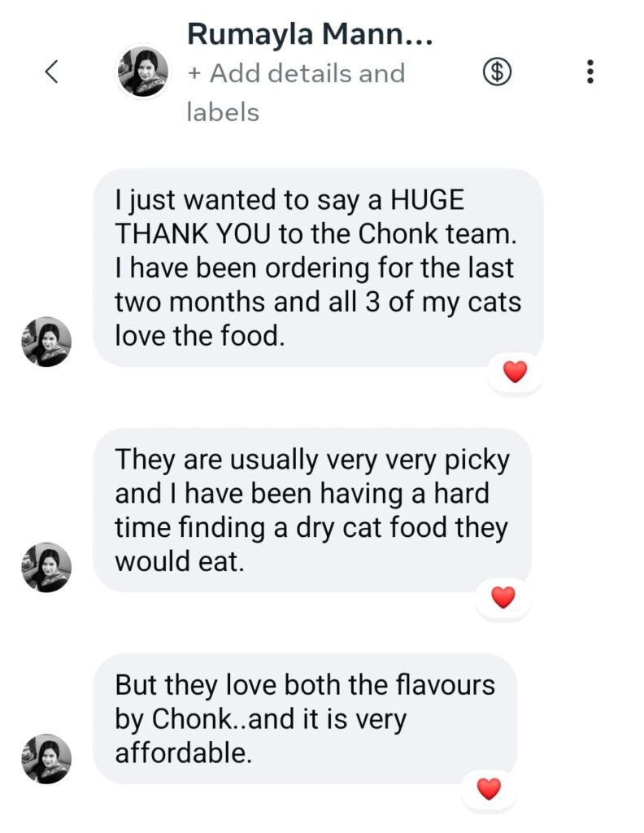Tap sender avatar beside the second message
644x833 pixels.
tap(46, 567)
